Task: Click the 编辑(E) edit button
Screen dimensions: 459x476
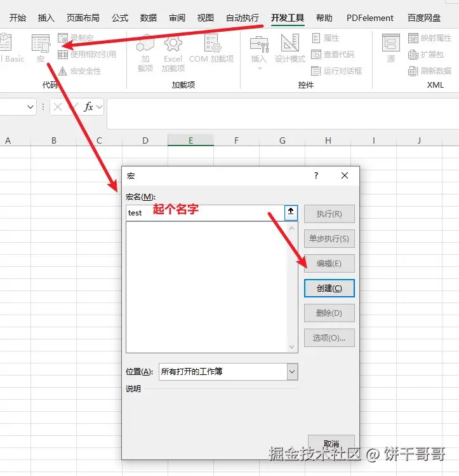Action: (x=329, y=264)
